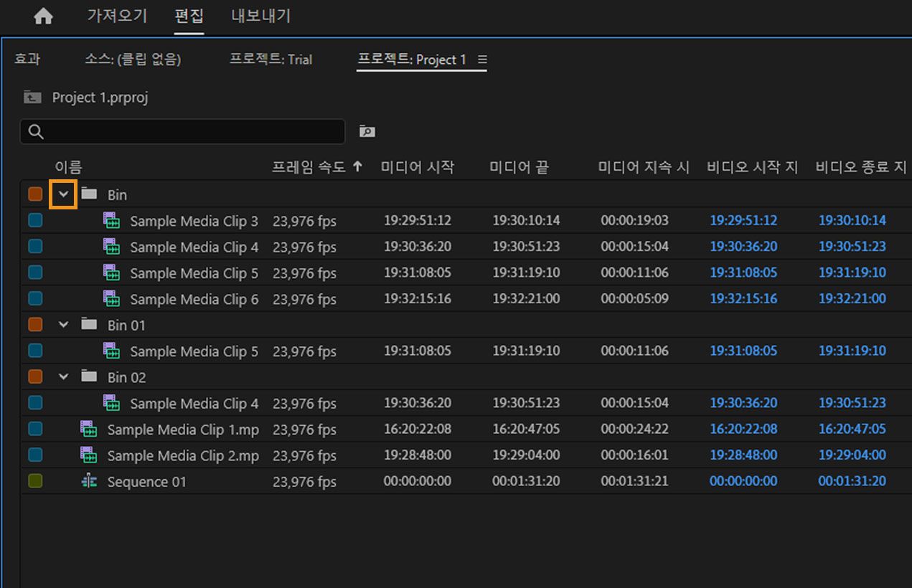
Task: Sort by 비디오 종료 지 column header
Action: tap(862, 167)
